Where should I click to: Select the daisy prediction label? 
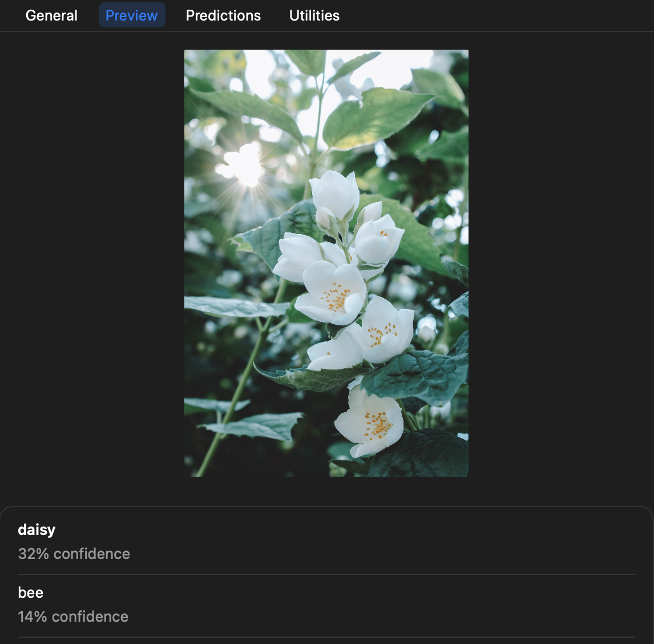pyautogui.click(x=37, y=530)
